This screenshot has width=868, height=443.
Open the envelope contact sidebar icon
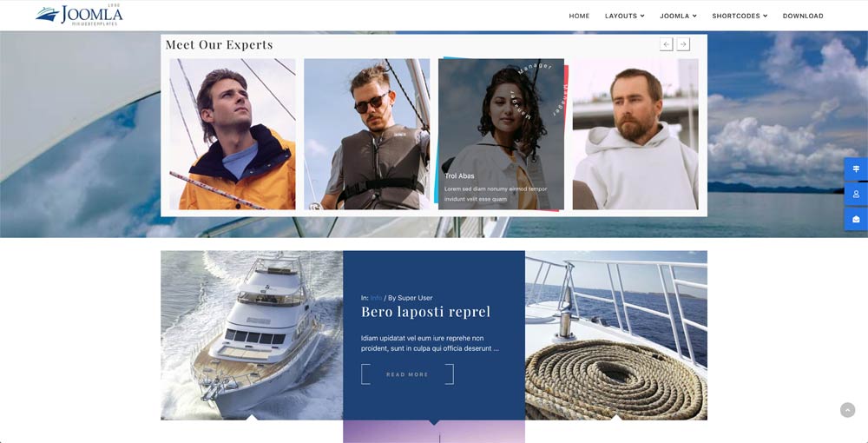click(x=856, y=219)
